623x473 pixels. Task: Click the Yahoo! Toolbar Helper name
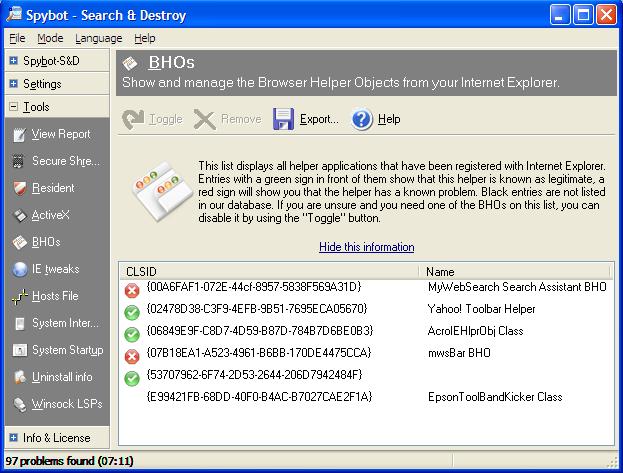[482, 309]
